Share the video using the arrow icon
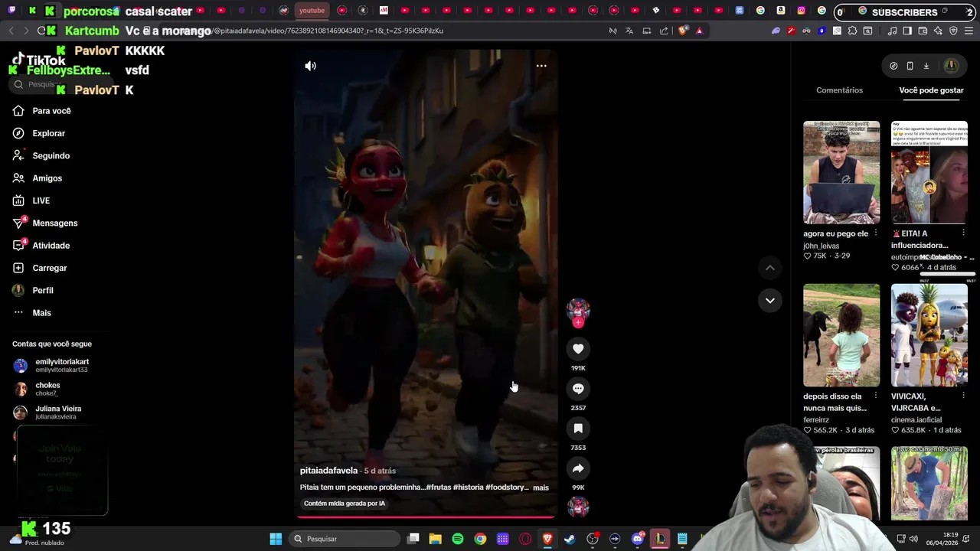980x551 pixels. tap(578, 468)
